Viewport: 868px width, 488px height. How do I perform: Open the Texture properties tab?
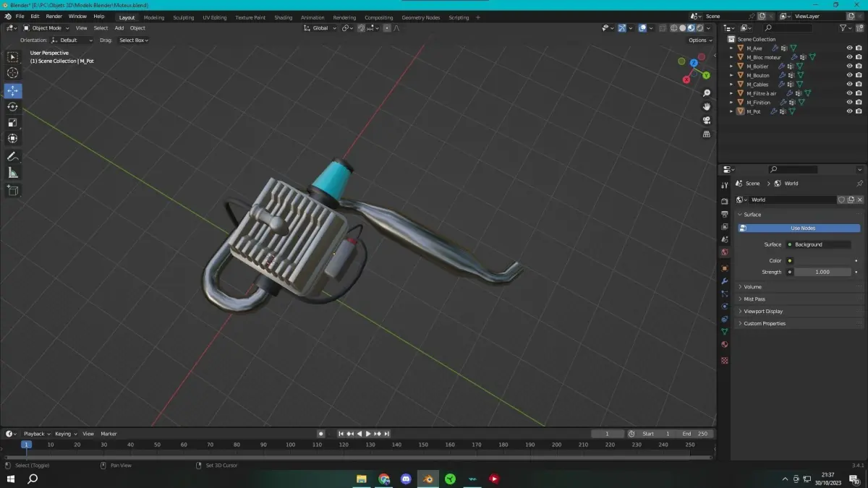(725, 360)
